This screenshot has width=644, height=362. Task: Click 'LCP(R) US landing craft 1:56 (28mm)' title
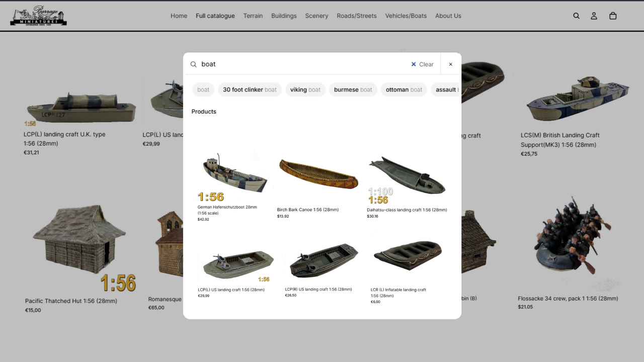pos(318,289)
